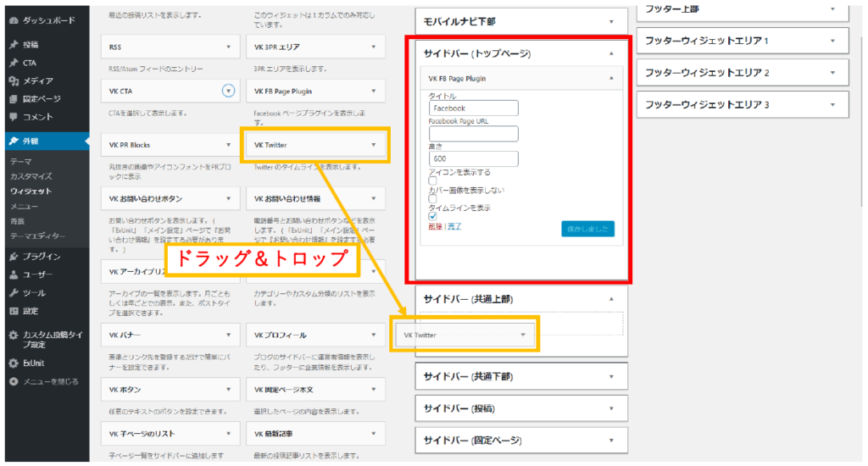This screenshot has width=868, height=466.
Task: Click the 高さ field showing 600
Action: coord(474,158)
